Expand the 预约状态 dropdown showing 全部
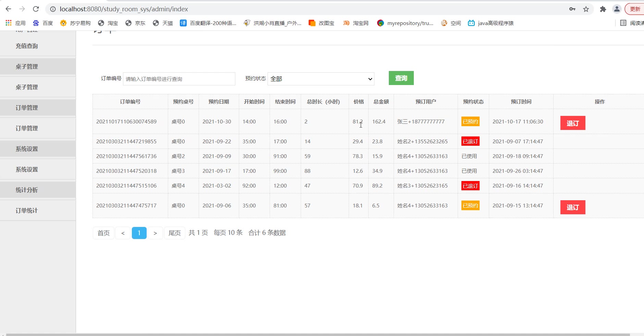The height and width of the screenshot is (336, 644). 321,79
